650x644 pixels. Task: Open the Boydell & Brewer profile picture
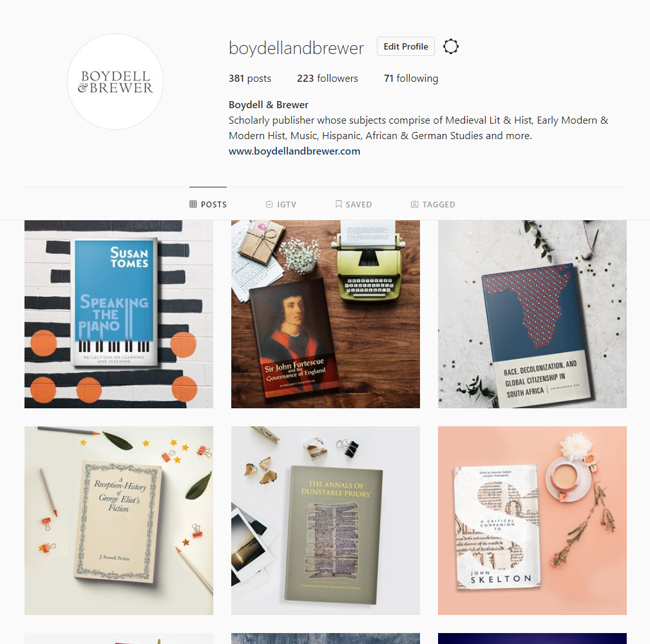tap(115, 82)
